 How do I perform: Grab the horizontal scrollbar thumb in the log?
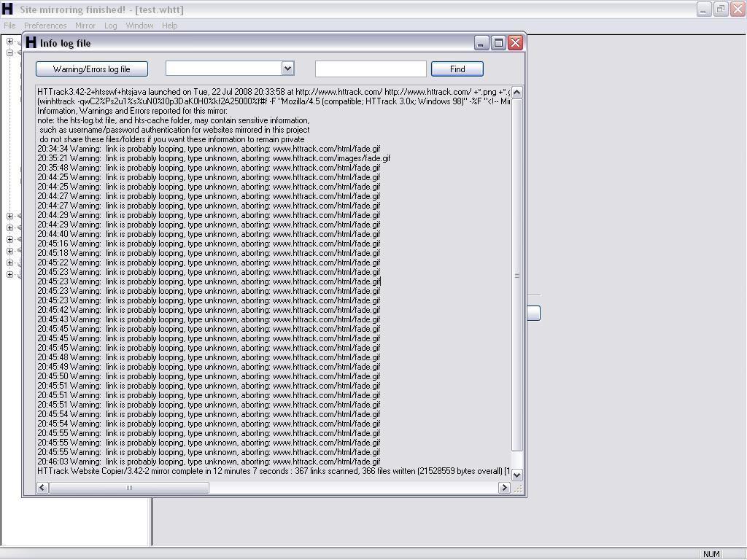click(x=129, y=488)
